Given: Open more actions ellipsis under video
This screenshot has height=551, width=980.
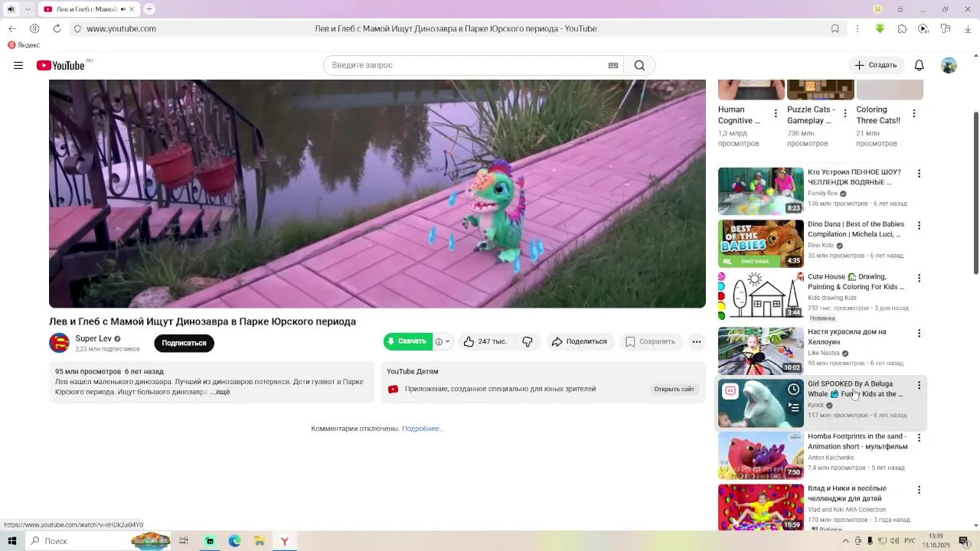Looking at the screenshot, I should tap(696, 341).
